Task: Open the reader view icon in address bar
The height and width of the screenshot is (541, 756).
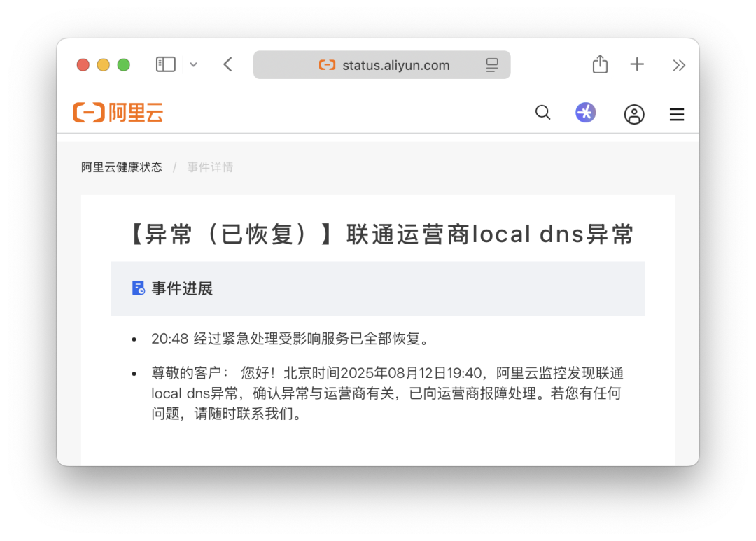Action: [492, 64]
